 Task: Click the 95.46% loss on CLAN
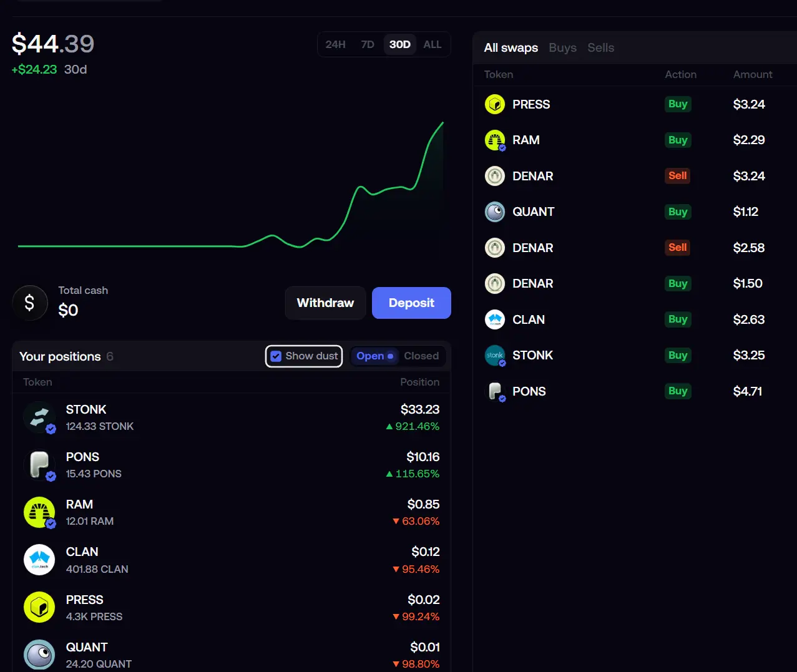coord(416,569)
